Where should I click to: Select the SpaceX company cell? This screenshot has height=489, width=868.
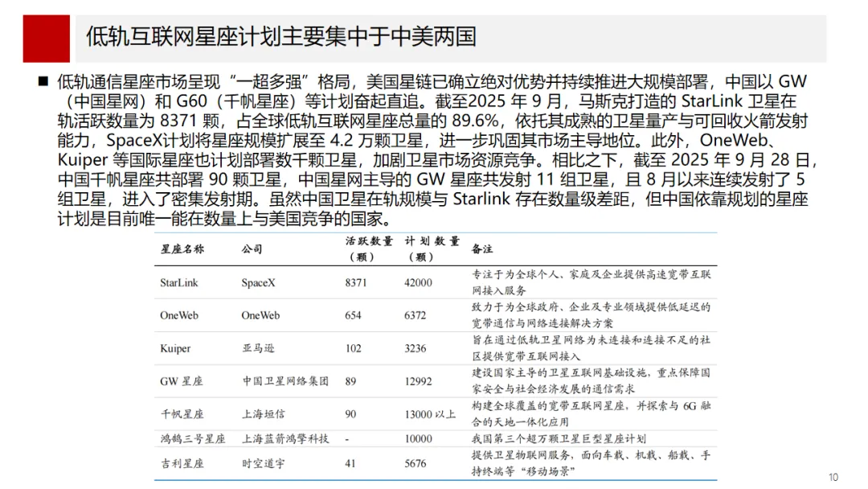point(258,282)
